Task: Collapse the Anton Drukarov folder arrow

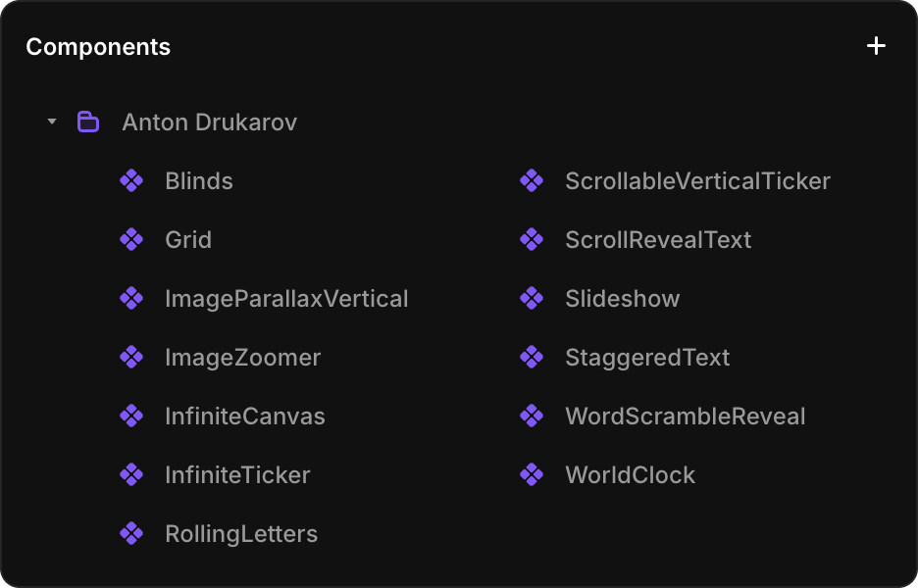Action: tap(52, 122)
